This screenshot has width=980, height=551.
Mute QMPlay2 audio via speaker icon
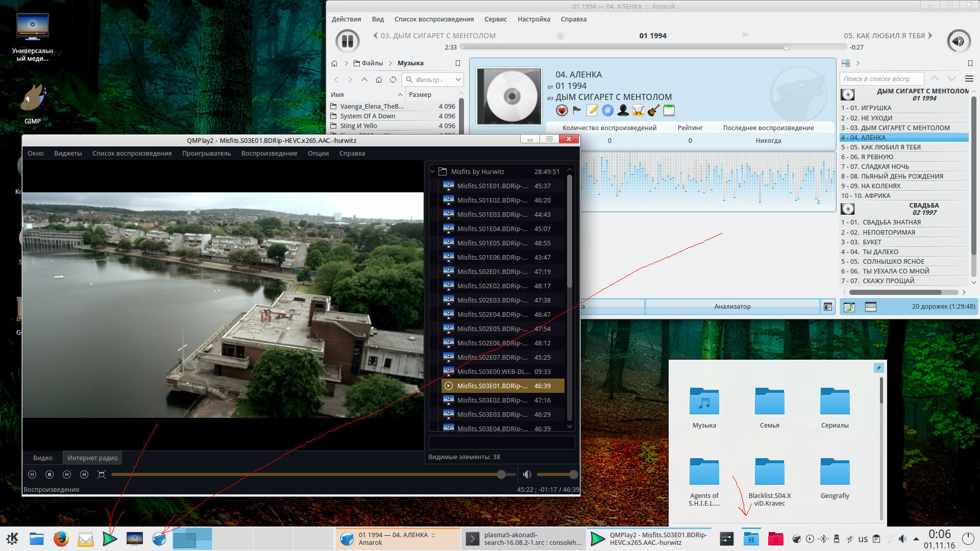click(527, 474)
